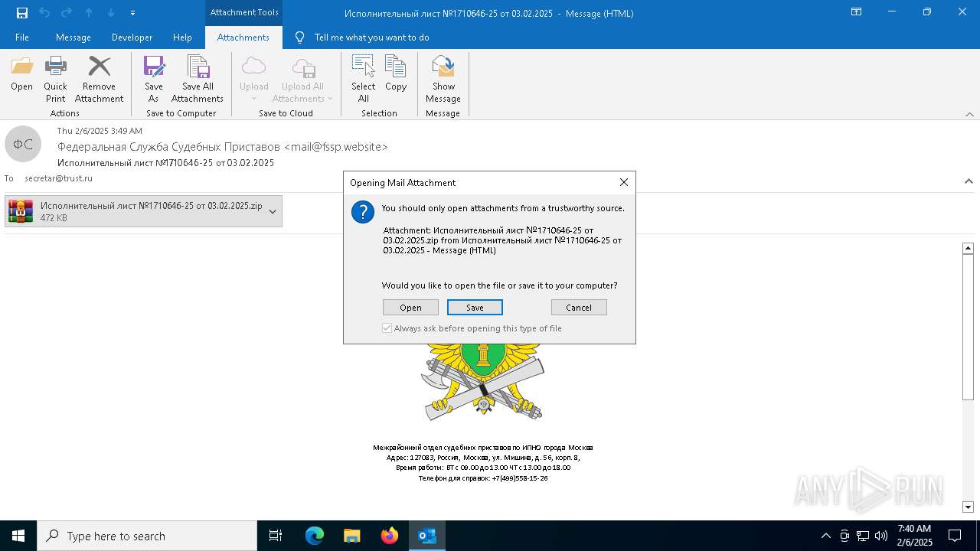Click the Attachment Tools contextual tab

point(244,12)
